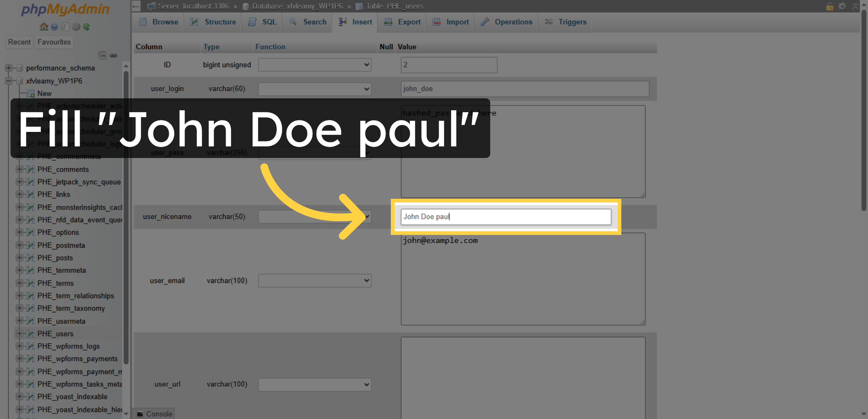Collapse the xfvleamy_WP1P6 database tree
This screenshot has height=419, width=868.
(x=9, y=81)
